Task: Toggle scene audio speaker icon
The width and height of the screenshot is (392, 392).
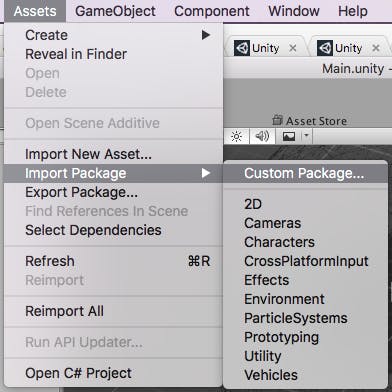Action: click(262, 136)
